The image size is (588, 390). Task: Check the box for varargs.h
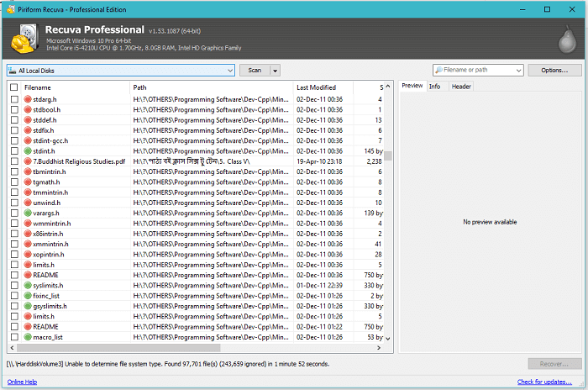pyautogui.click(x=14, y=213)
